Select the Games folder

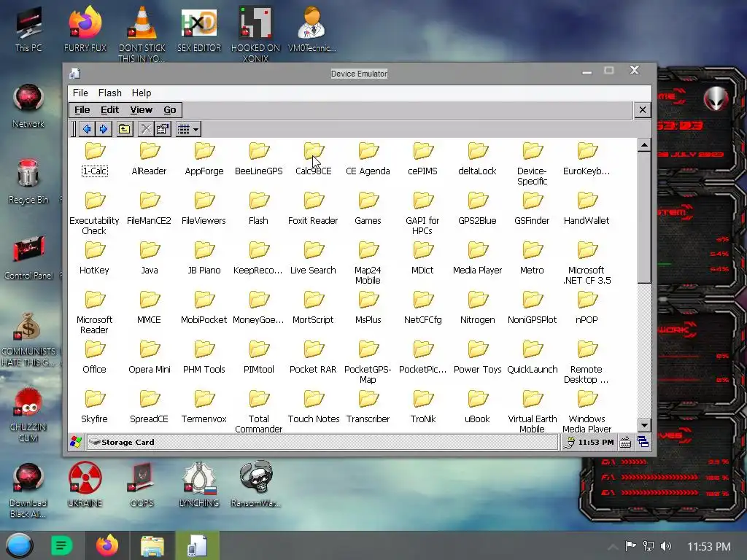coord(368,209)
